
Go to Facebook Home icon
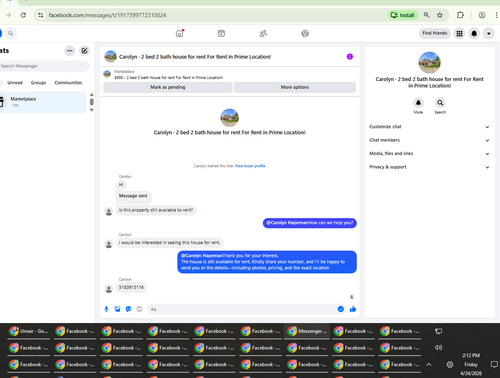pos(180,33)
